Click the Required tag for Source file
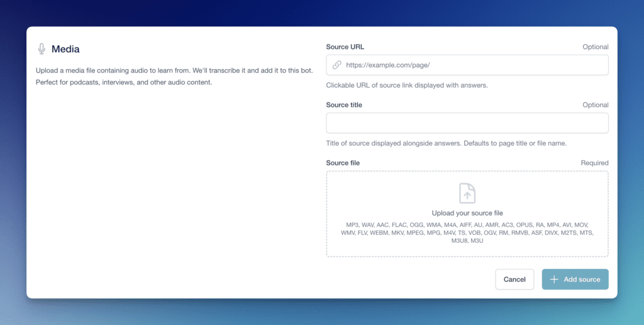 click(x=594, y=162)
